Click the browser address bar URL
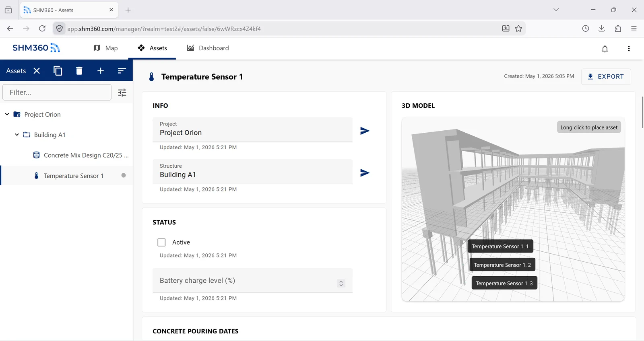Screen dimensions: 644x341 164,29
